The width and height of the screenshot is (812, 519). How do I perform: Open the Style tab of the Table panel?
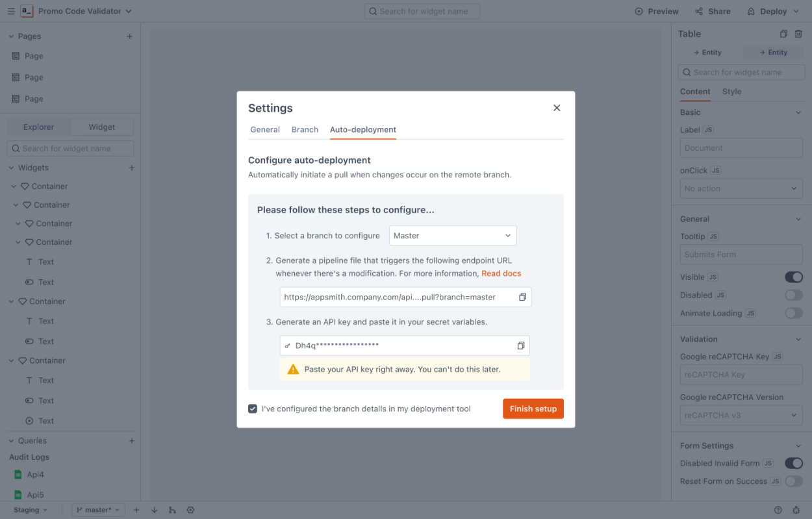pos(732,92)
